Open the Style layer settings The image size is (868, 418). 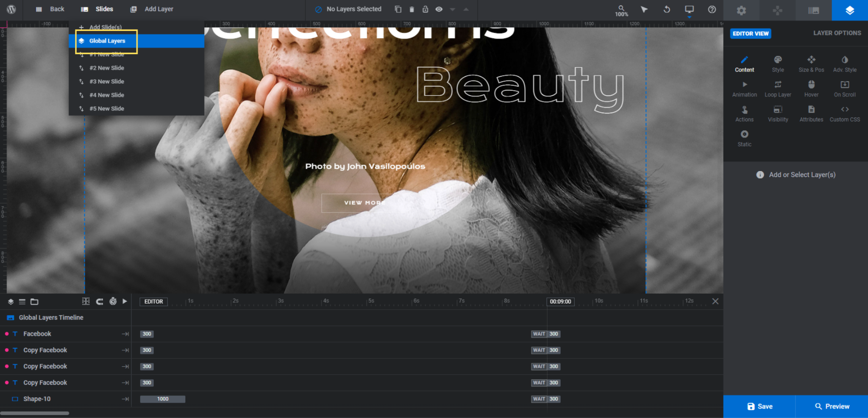point(778,64)
